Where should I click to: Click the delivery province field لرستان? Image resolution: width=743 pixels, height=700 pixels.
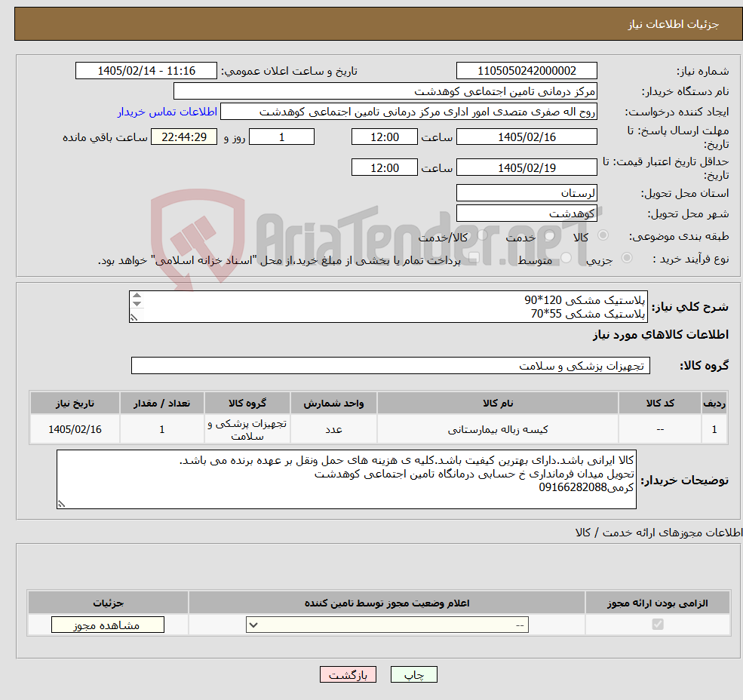(x=527, y=193)
